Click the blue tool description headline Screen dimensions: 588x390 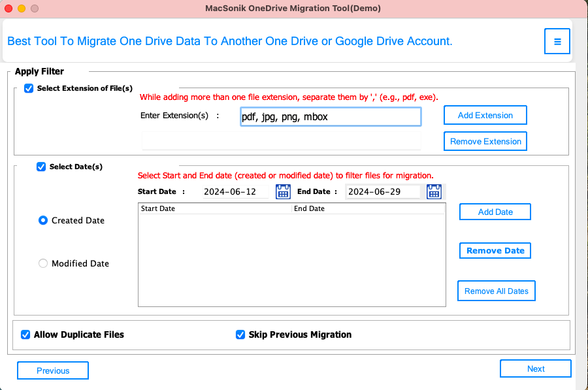click(x=230, y=41)
